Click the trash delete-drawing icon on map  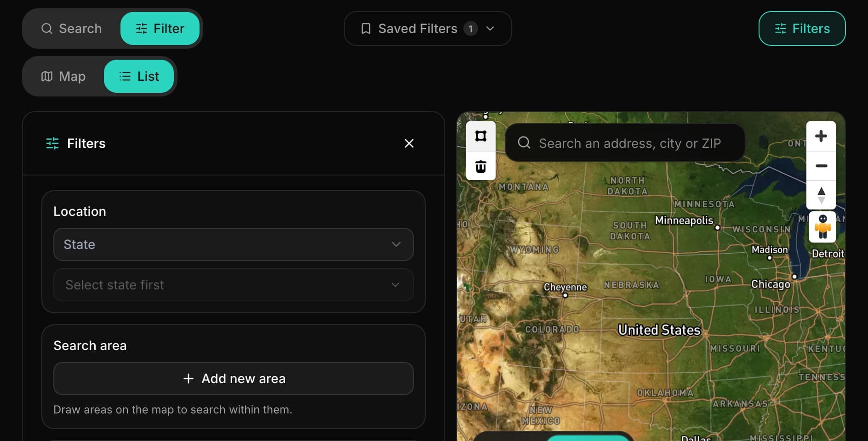481,166
